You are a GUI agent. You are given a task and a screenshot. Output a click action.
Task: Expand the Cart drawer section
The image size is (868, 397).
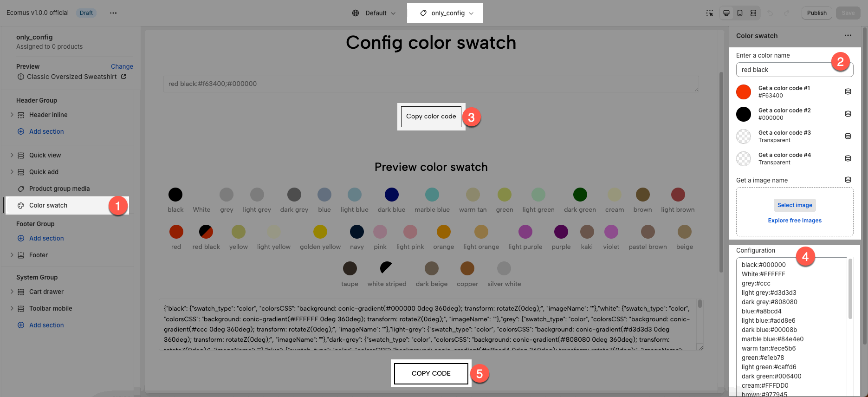[x=12, y=292]
